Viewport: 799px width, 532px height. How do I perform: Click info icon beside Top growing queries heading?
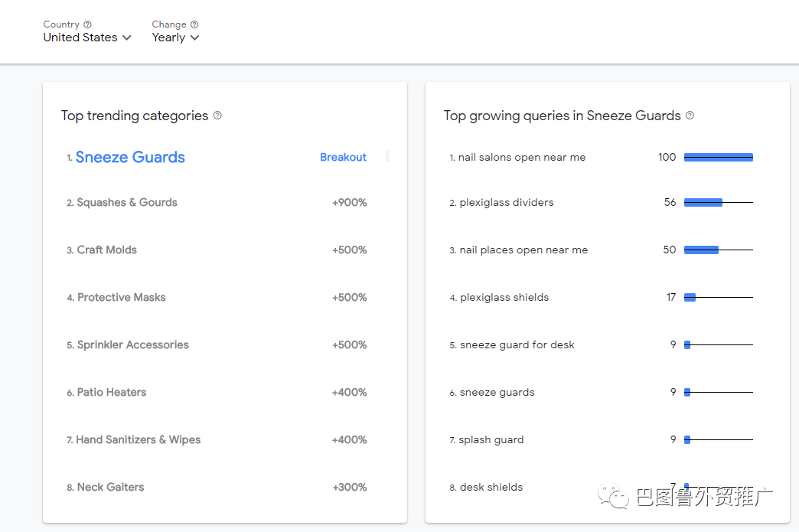click(x=690, y=116)
